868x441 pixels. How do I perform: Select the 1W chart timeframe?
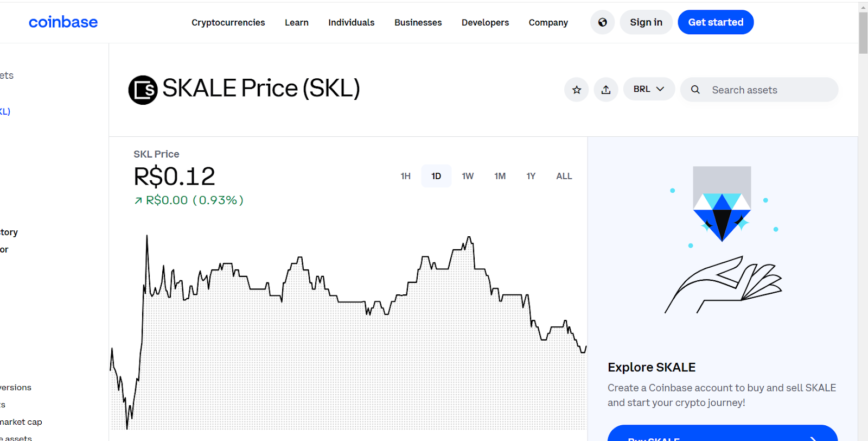468,176
